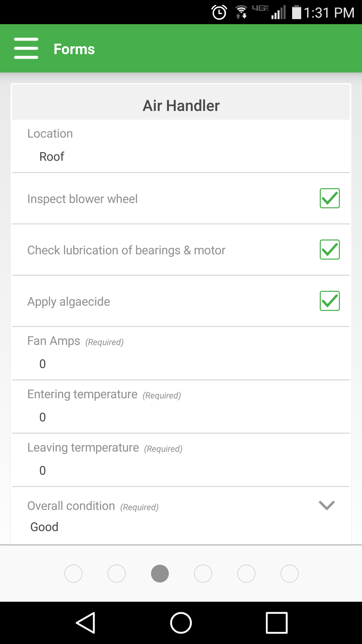
Task: Edit the Fan Amps value field
Action: coord(181,364)
